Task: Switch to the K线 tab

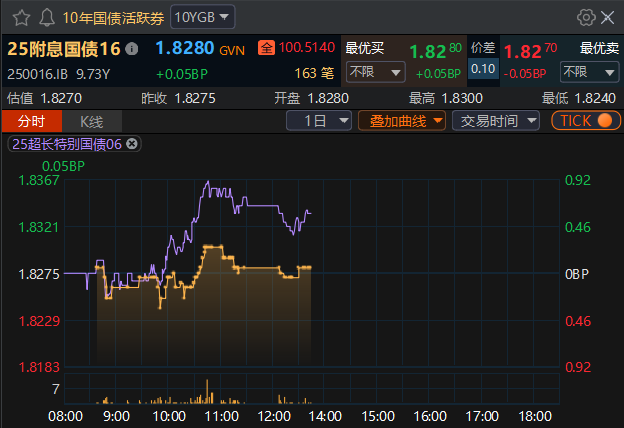Action: click(x=92, y=121)
